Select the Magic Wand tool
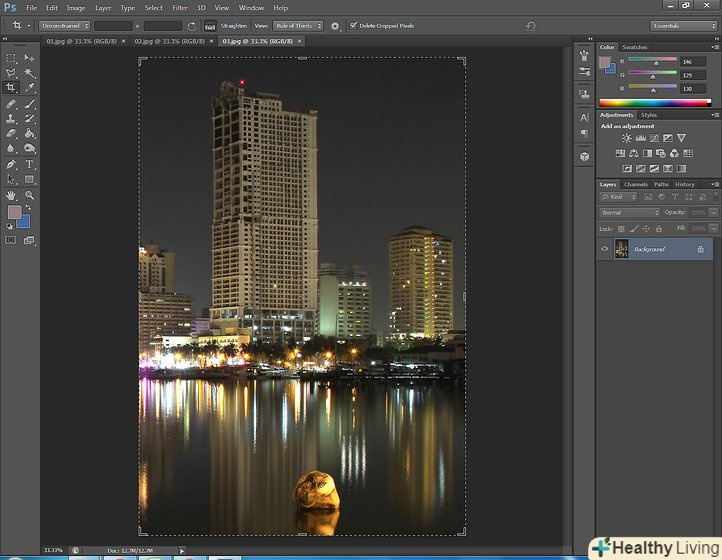The width and height of the screenshot is (722, 560). (30, 73)
